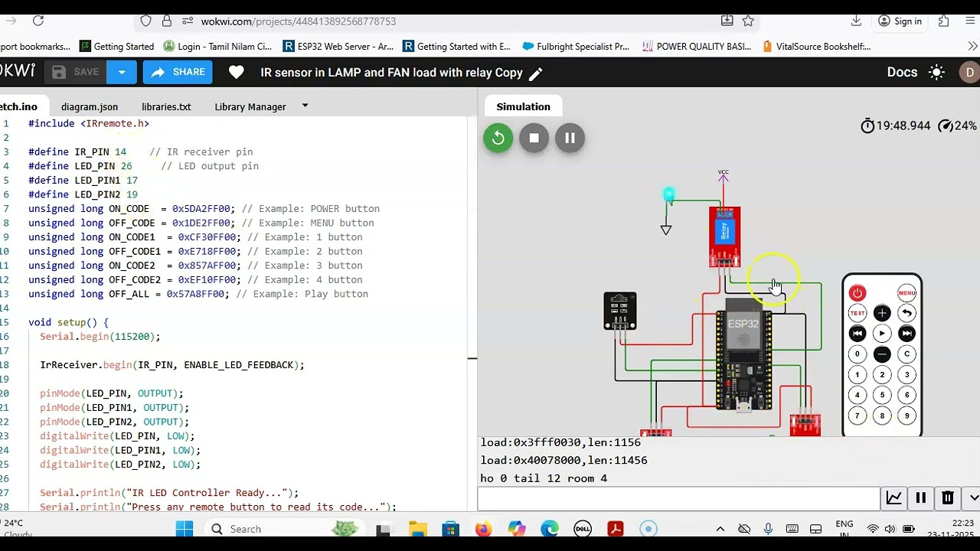Open the Library Manager tab
The image size is (980, 551).
pos(250,107)
